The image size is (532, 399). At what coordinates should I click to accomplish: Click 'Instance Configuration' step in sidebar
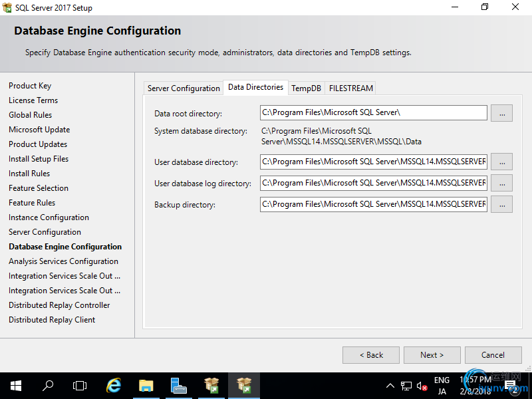pos(49,217)
